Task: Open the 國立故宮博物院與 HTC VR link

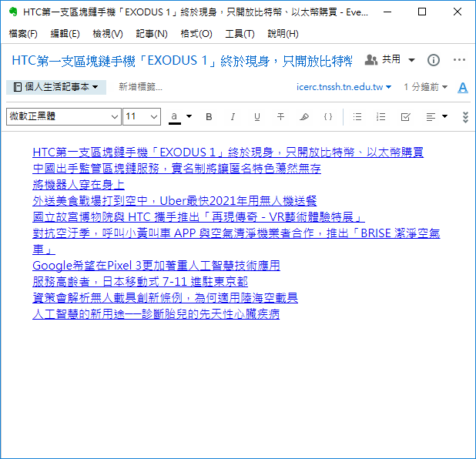Action: tap(199, 217)
